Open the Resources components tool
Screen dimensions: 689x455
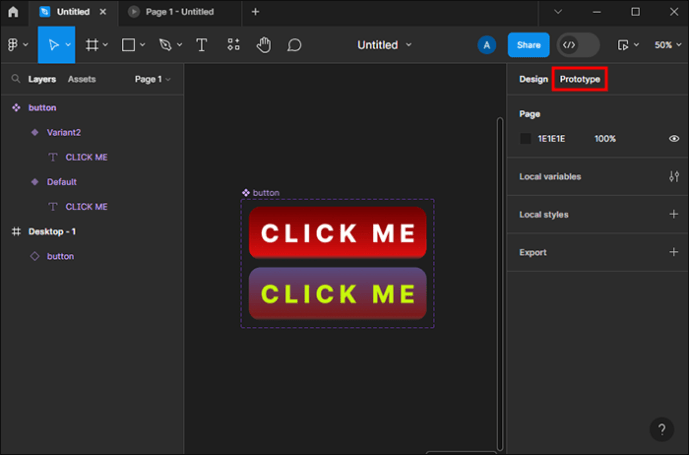point(233,44)
